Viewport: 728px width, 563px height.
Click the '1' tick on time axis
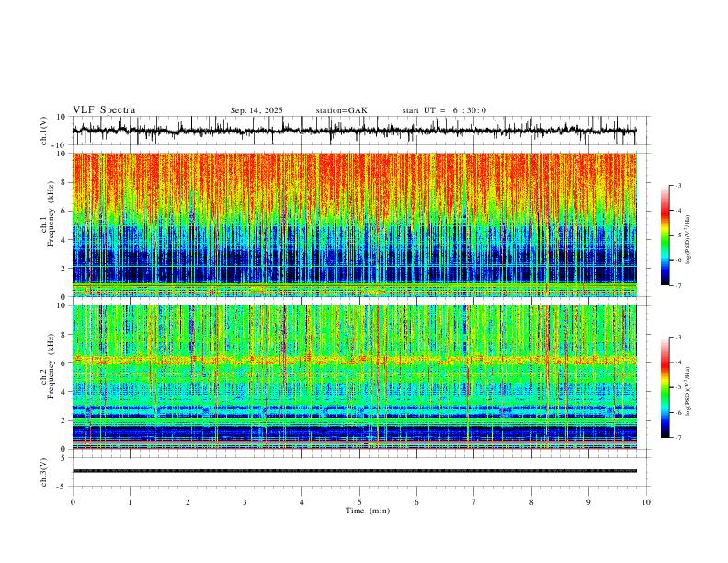(x=130, y=502)
